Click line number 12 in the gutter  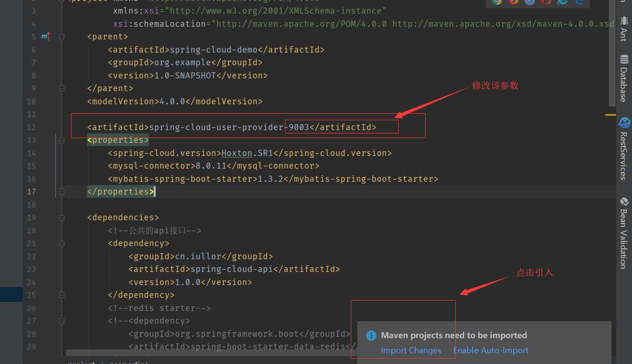(x=31, y=127)
